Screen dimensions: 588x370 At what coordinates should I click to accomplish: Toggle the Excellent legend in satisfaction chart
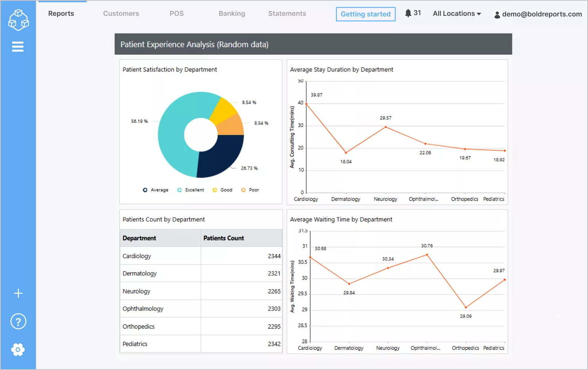pos(191,190)
